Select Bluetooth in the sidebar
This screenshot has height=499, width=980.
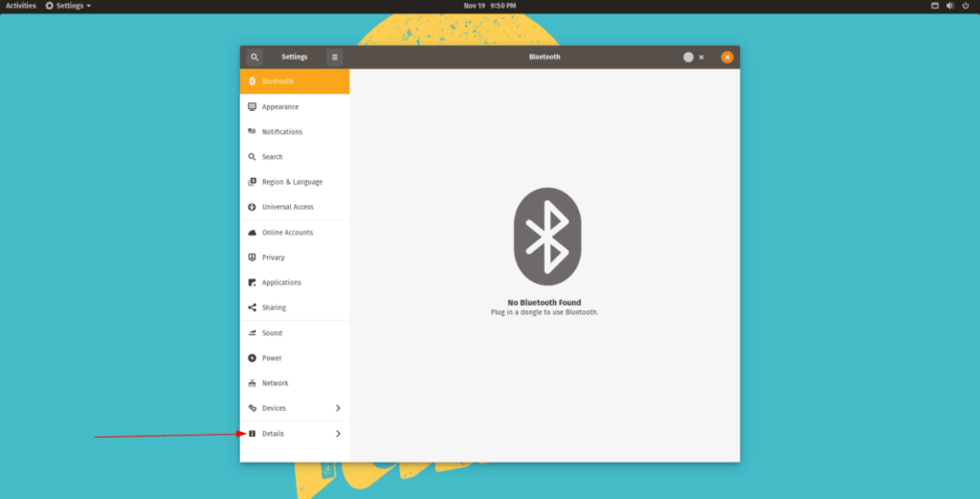(278, 81)
